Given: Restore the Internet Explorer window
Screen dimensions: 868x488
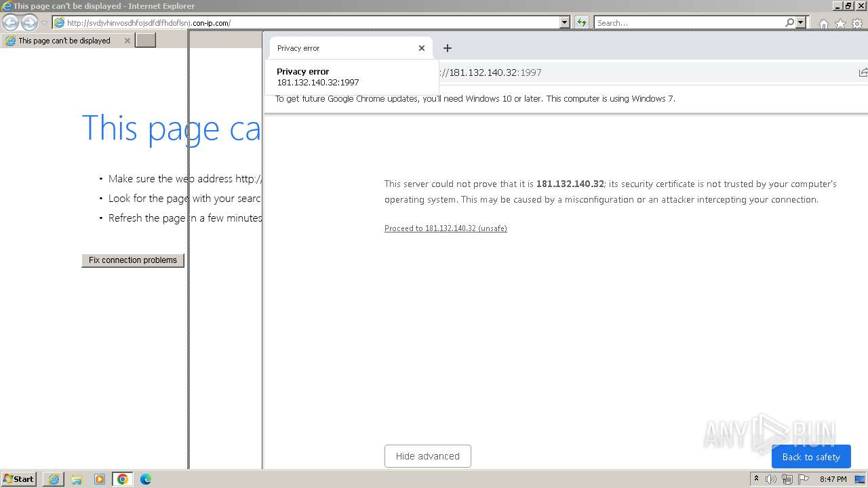Looking at the screenshot, I should [848, 5].
